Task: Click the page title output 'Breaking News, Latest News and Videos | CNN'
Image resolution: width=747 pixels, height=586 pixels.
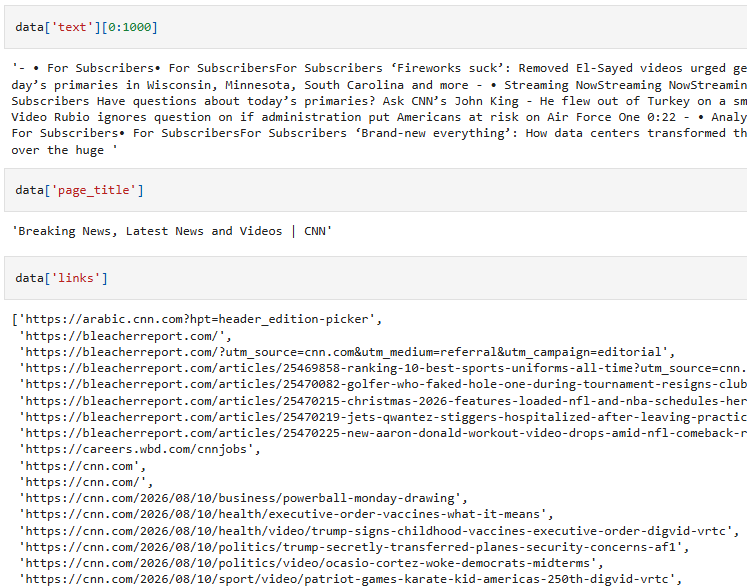Action: (172, 231)
